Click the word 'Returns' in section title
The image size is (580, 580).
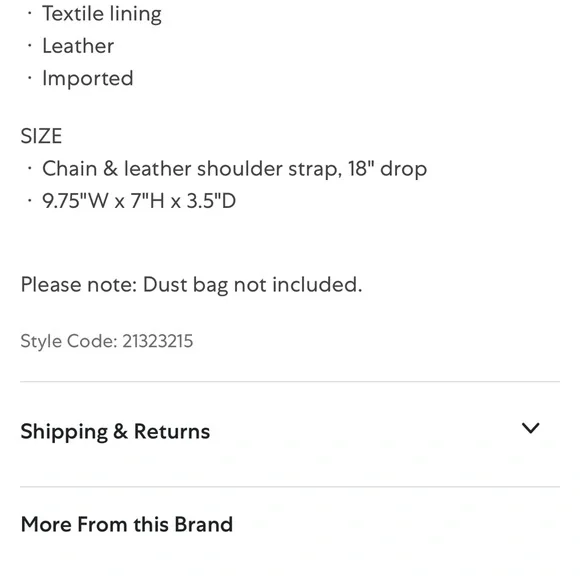click(172, 431)
